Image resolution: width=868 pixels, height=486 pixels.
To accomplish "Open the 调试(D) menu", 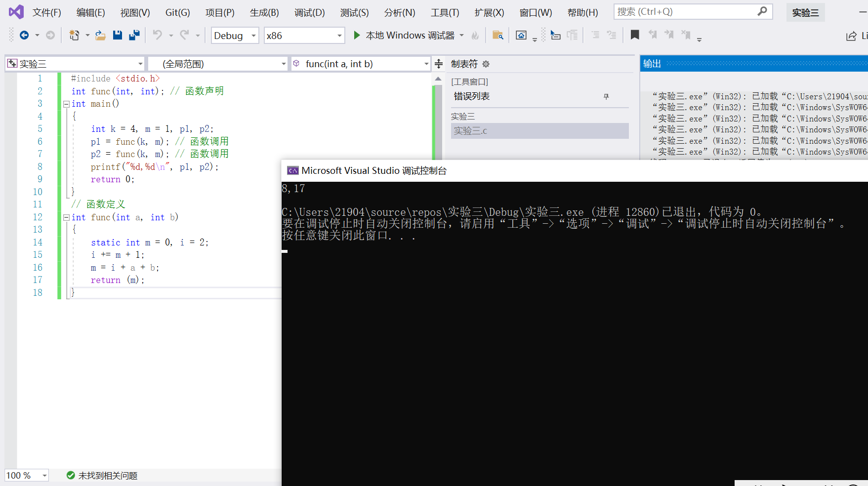I will point(310,12).
